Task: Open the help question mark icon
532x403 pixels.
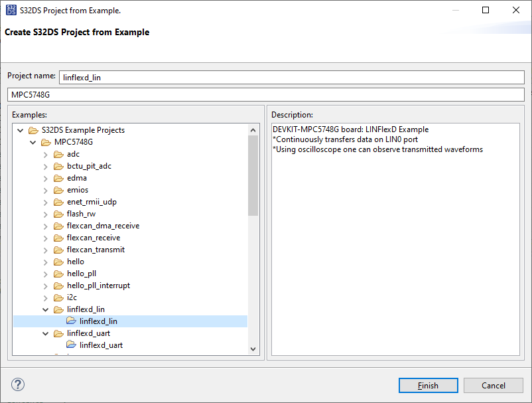Action: [x=17, y=384]
